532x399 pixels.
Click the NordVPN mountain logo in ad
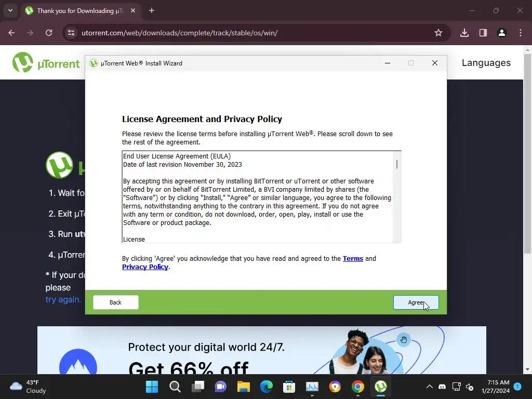tap(78, 362)
